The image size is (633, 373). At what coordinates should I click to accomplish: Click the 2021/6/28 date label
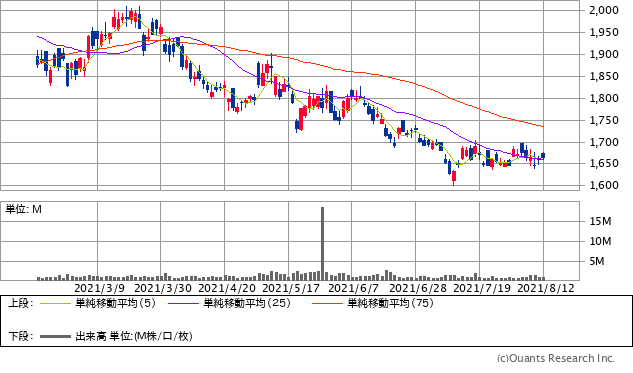click(418, 288)
